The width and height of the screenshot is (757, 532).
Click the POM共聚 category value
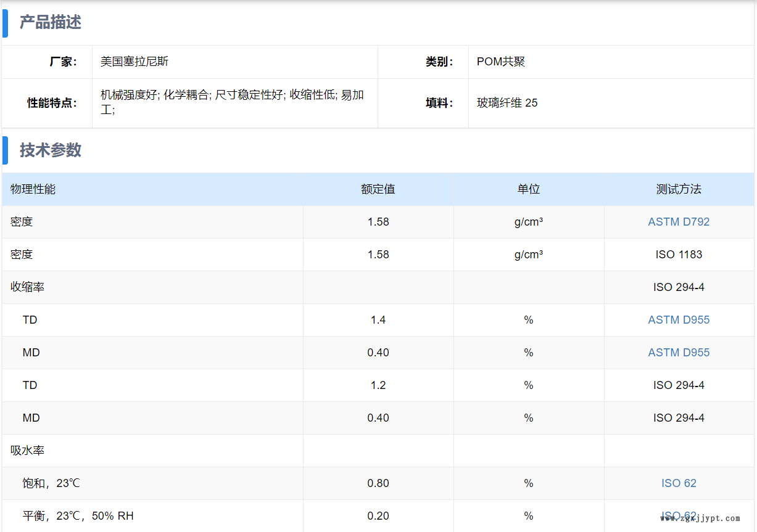pos(501,62)
